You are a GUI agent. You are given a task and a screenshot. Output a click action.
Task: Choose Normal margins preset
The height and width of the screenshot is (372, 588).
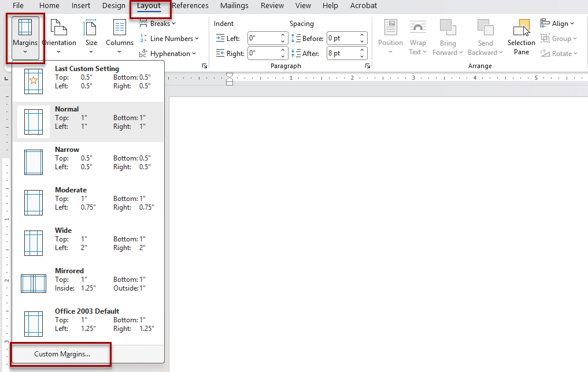[88, 121]
